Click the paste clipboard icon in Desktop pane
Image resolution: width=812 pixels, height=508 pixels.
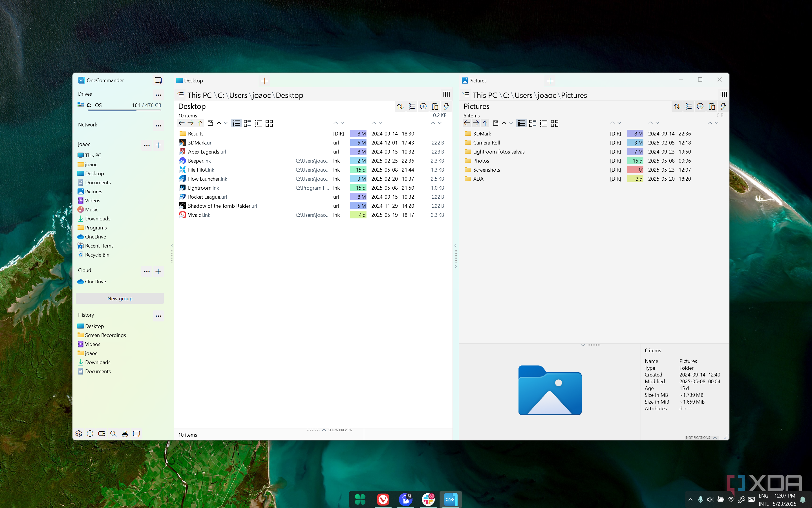[x=435, y=106]
